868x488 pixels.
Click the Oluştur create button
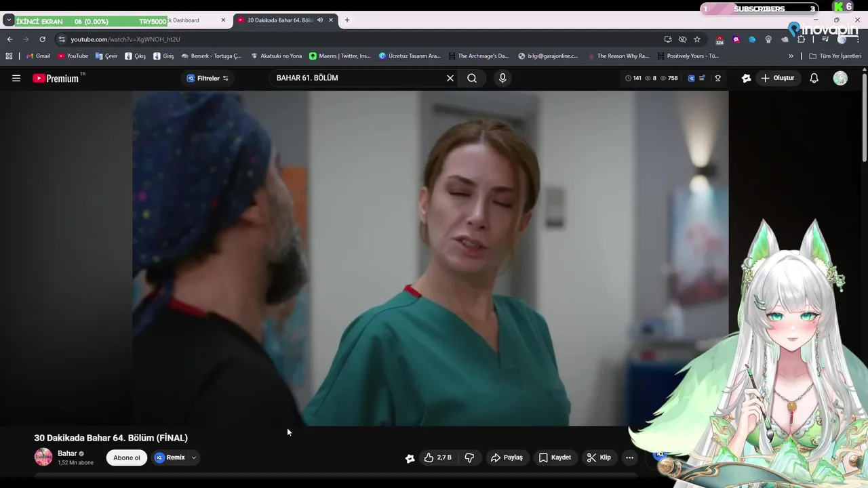[x=777, y=78]
